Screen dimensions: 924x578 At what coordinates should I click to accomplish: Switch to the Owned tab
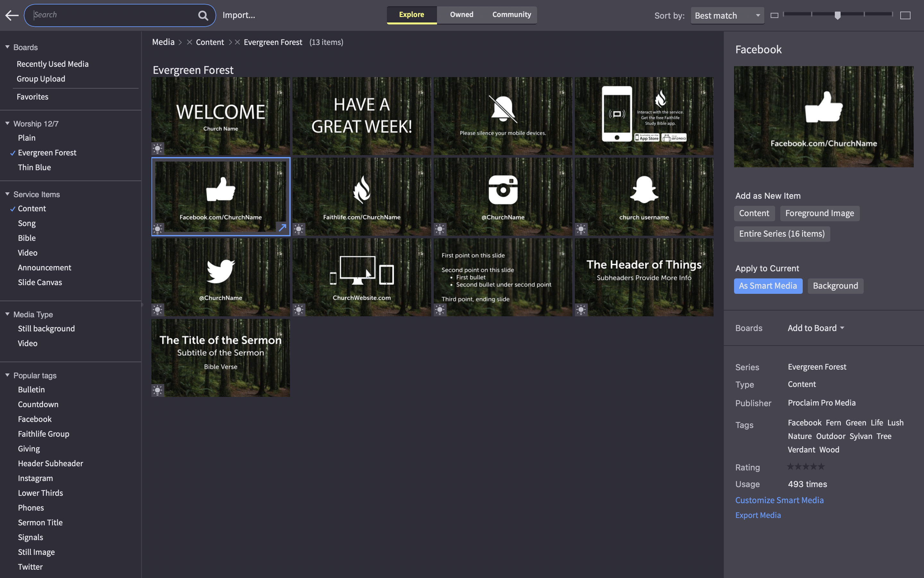[x=462, y=15]
